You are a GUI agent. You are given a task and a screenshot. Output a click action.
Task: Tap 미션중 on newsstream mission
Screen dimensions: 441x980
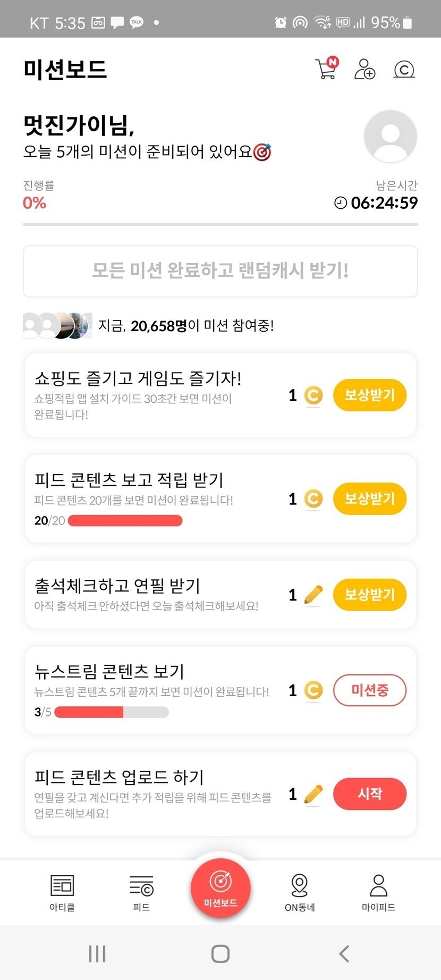point(369,690)
